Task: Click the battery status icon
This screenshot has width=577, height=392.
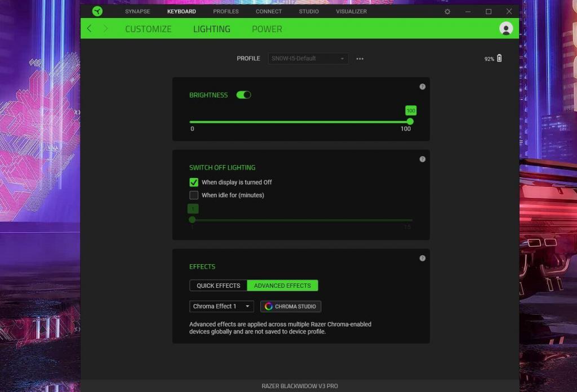Action: pyautogui.click(x=499, y=59)
